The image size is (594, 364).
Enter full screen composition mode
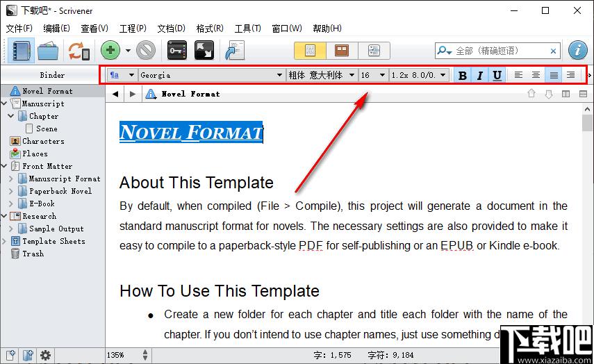(x=204, y=51)
